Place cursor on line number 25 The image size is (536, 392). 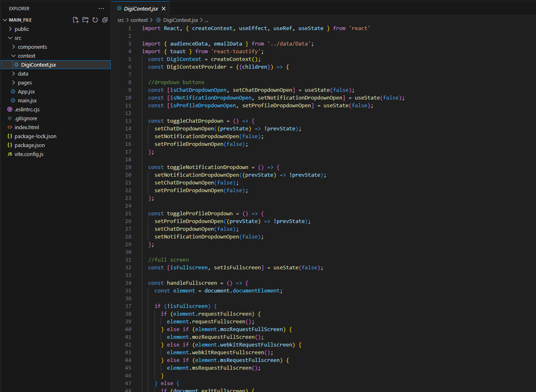[x=128, y=214]
